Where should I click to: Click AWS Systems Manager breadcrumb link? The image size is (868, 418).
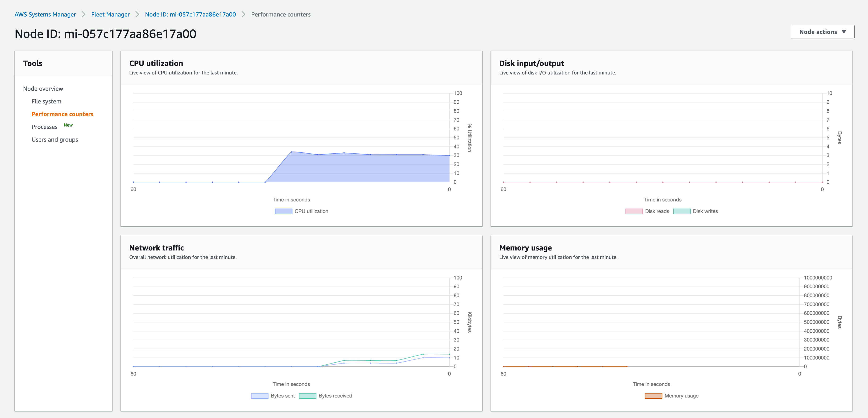[45, 14]
